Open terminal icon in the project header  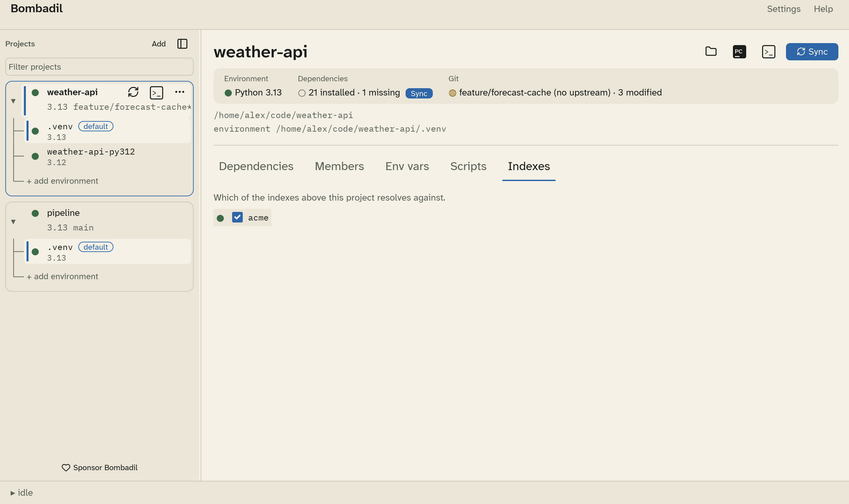[x=768, y=51]
